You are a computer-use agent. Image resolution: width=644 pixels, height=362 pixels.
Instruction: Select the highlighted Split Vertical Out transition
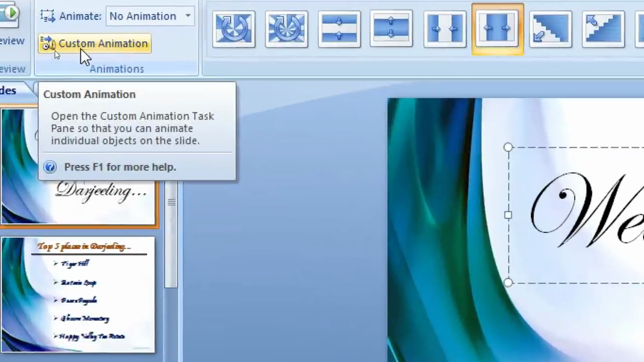pyautogui.click(x=498, y=29)
